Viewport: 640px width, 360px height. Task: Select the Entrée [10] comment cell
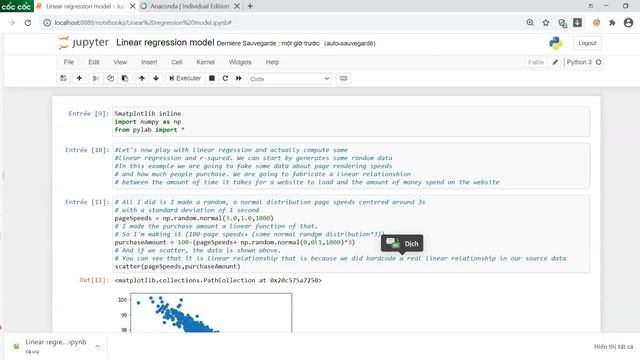[x=351, y=166]
